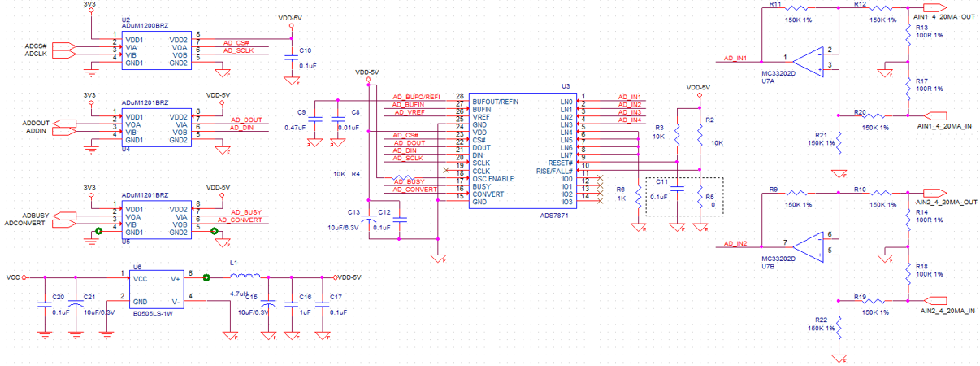Screen dimensions: 980x366
Task: Select resistor R11 symbol
Action: pyautogui.click(x=796, y=8)
